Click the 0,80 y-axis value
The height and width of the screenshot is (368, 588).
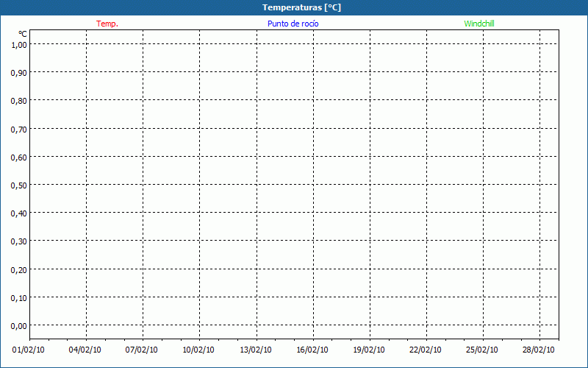[19, 101]
